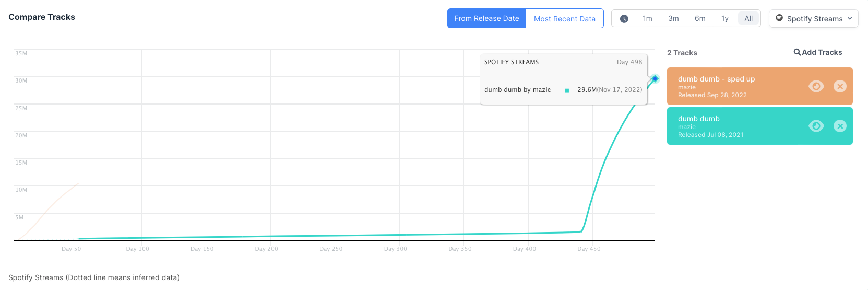Choose the 6m time range
The height and width of the screenshot is (290, 868).
(700, 18)
